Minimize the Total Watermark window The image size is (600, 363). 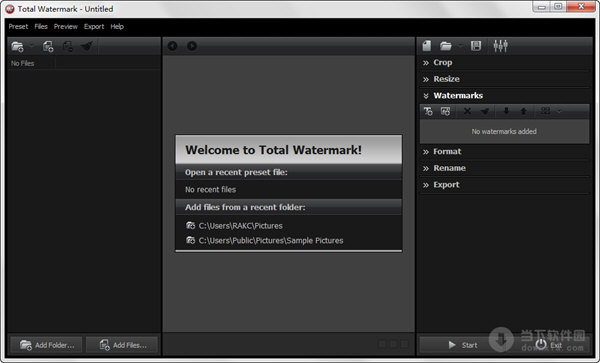[x=542, y=7]
